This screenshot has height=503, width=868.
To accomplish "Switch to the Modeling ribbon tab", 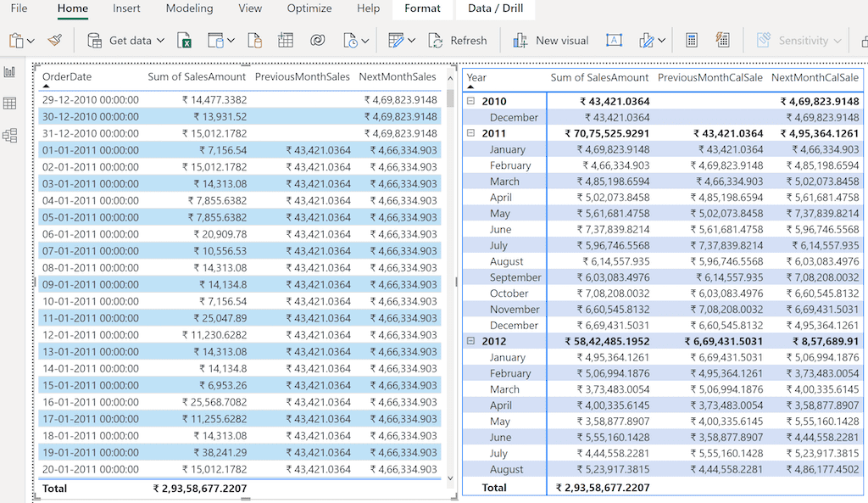I will pos(189,9).
